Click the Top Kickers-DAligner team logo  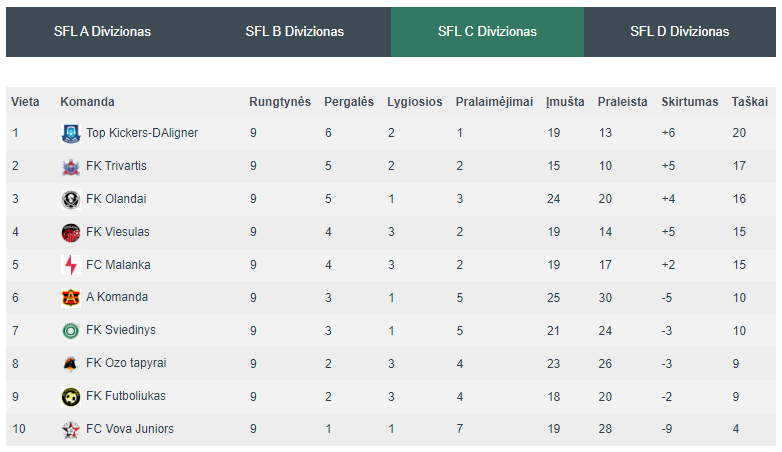(71, 134)
